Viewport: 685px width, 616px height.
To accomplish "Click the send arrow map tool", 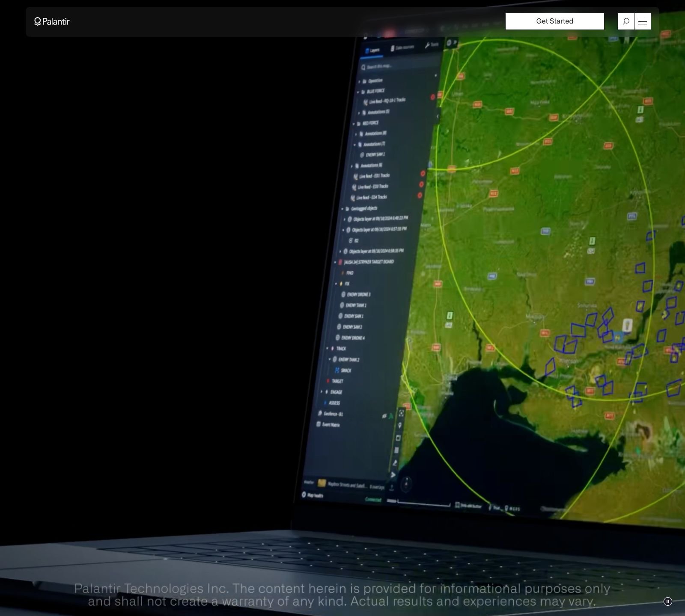I will (x=393, y=475).
